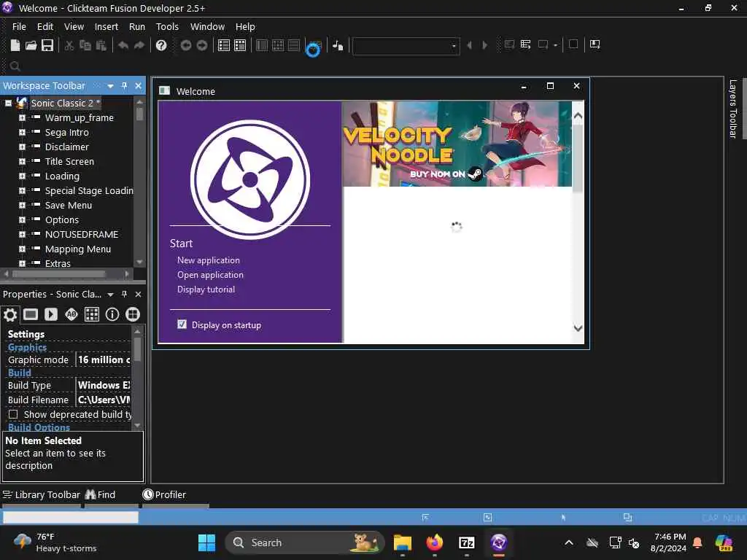Click the Data Elements music note icon
Image resolution: width=747 pixels, height=560 pixels.
pyautogui.click(x=338, y=45)
